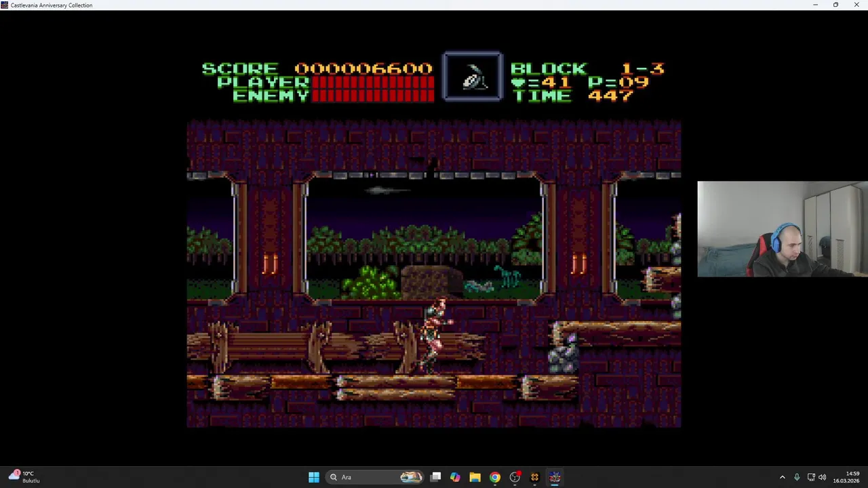
Task: Click the hearts counter showing 41
Action: pos(540,82)
